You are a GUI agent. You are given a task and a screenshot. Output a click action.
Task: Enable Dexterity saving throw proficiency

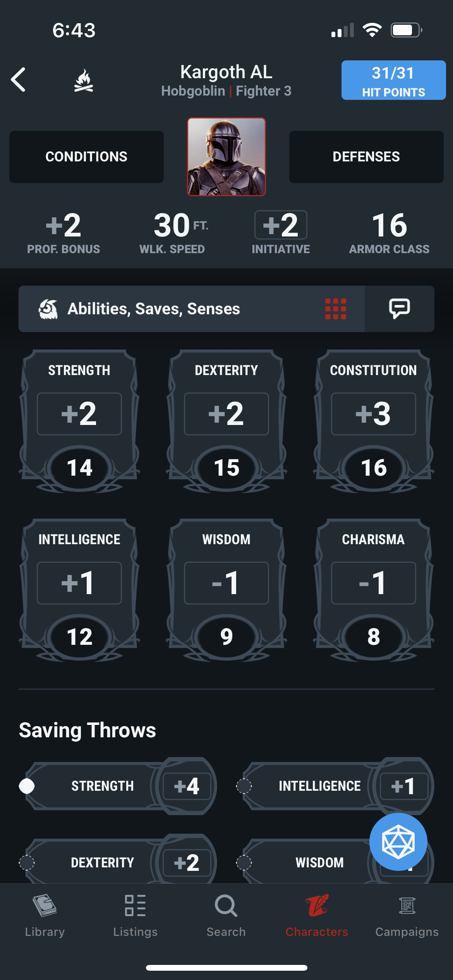click(x=27, y=862)
